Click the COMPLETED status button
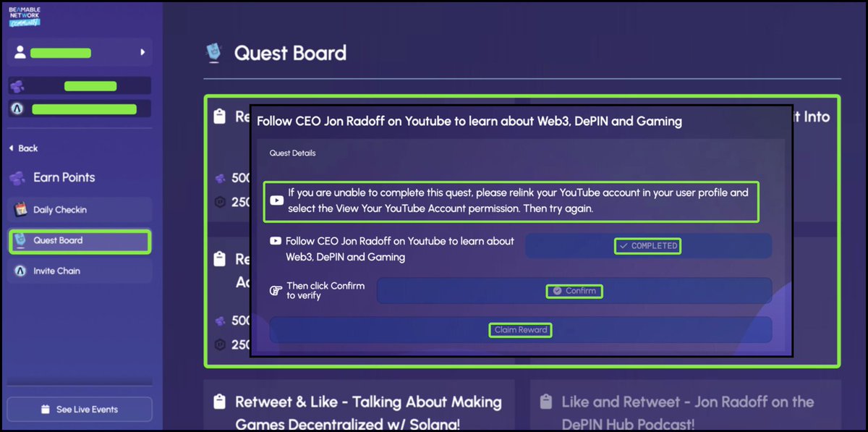The image size is (868, 432). [648, 246]
